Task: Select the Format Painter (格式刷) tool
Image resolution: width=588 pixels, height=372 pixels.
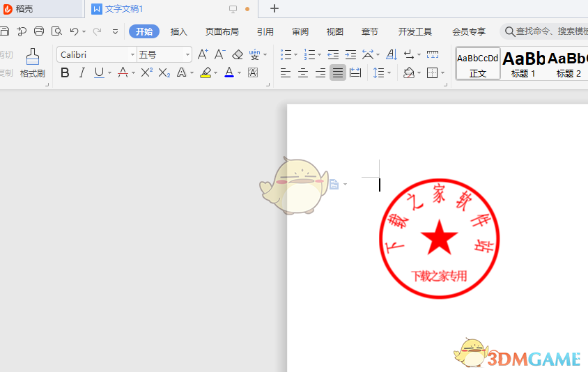Action: pos(33,63)
